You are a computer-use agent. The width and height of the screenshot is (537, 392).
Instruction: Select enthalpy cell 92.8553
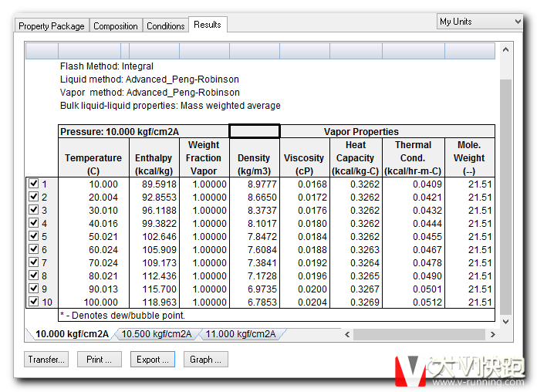click(154, 197)
